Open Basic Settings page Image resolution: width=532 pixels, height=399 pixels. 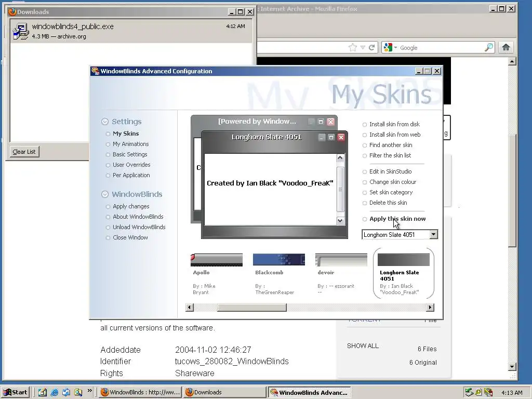coord(130,154)
